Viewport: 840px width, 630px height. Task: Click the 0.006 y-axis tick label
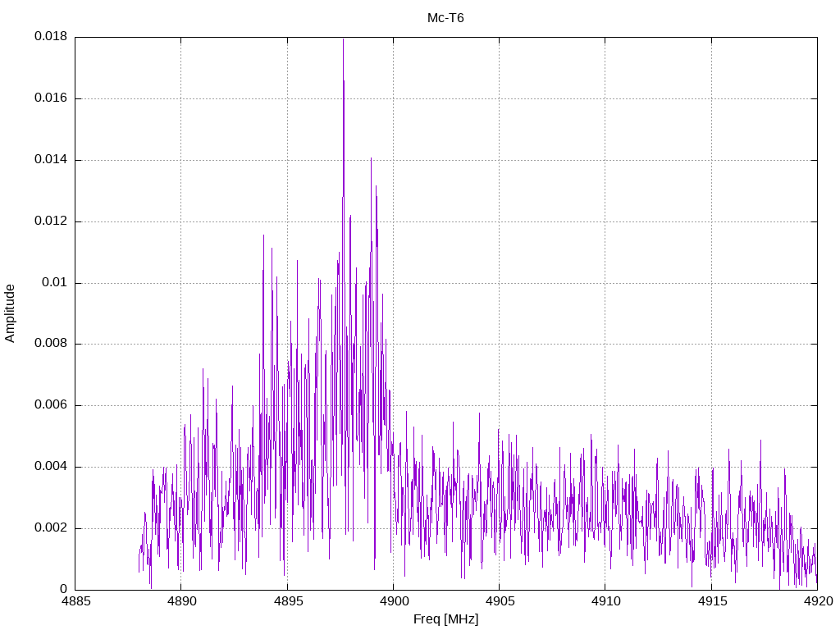point(51,405)
